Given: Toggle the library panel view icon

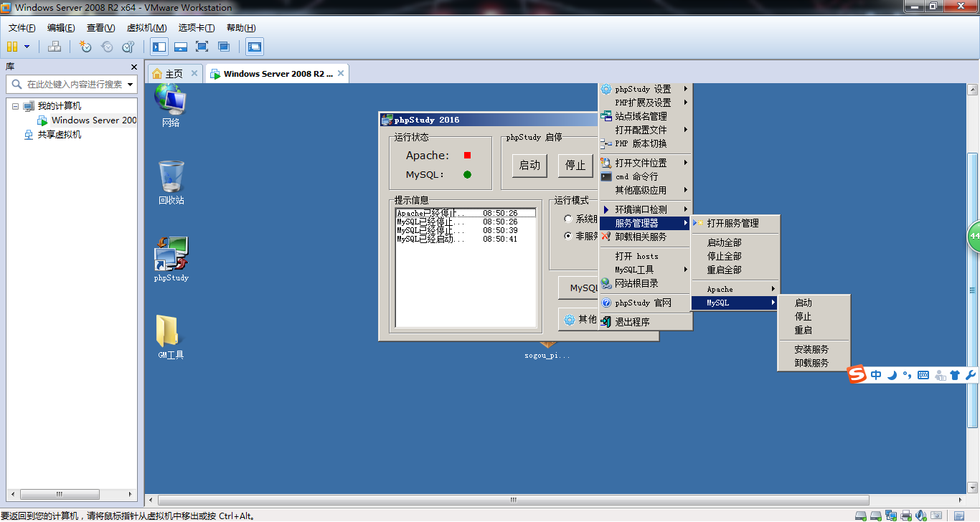Looking at the screenshot, I should [159, 47].
